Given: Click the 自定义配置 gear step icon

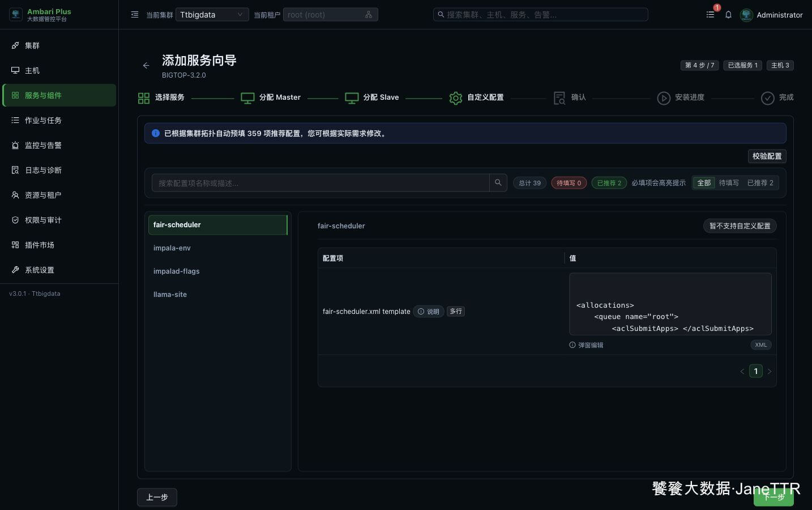Looking at the screenshot, I should 456,98.
